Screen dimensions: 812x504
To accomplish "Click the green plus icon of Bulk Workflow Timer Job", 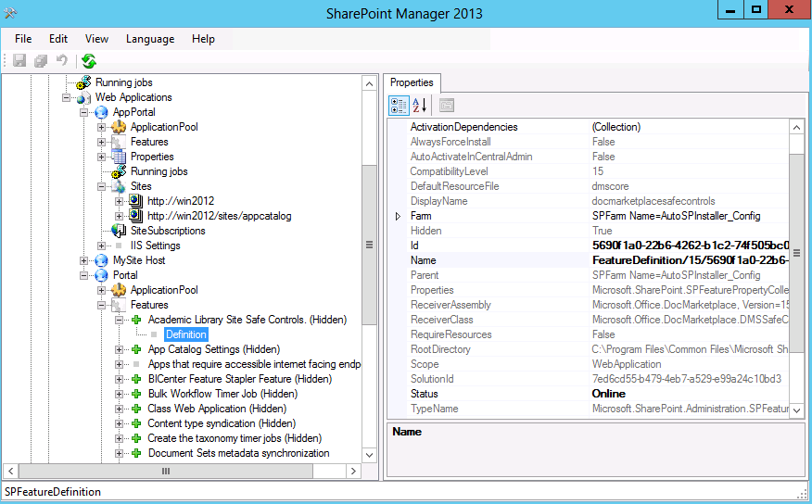I will (x=136, y=395).
